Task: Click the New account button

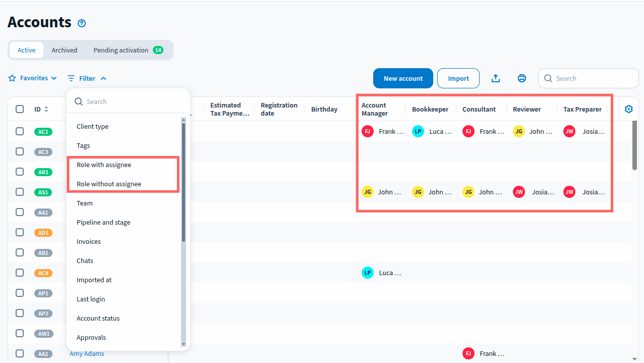Action: (403, 78)
